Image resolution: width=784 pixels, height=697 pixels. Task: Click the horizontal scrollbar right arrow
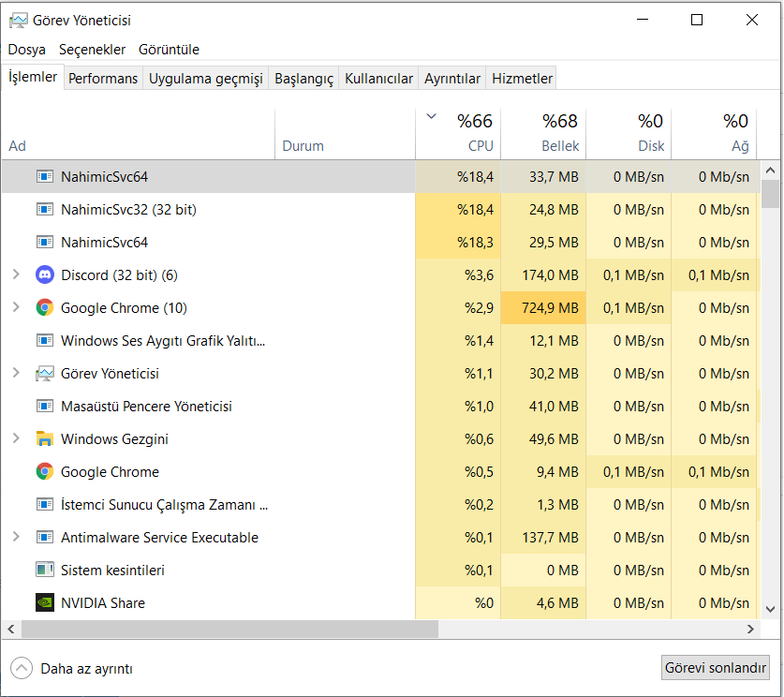coord(749,630)
